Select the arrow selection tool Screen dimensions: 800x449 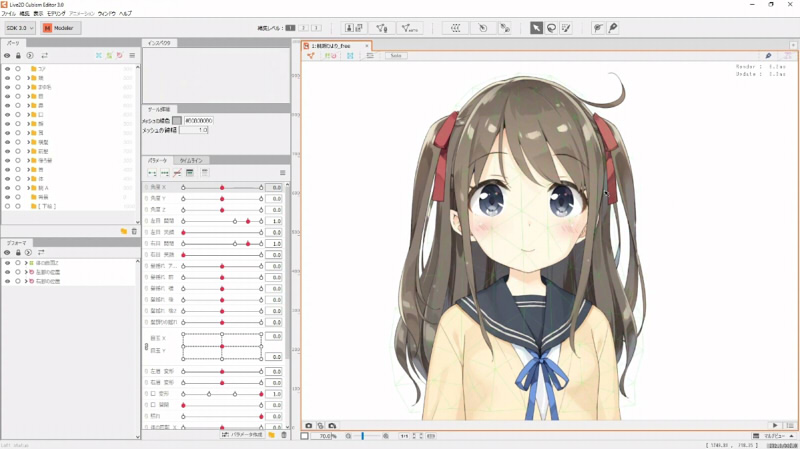(536, 28)
